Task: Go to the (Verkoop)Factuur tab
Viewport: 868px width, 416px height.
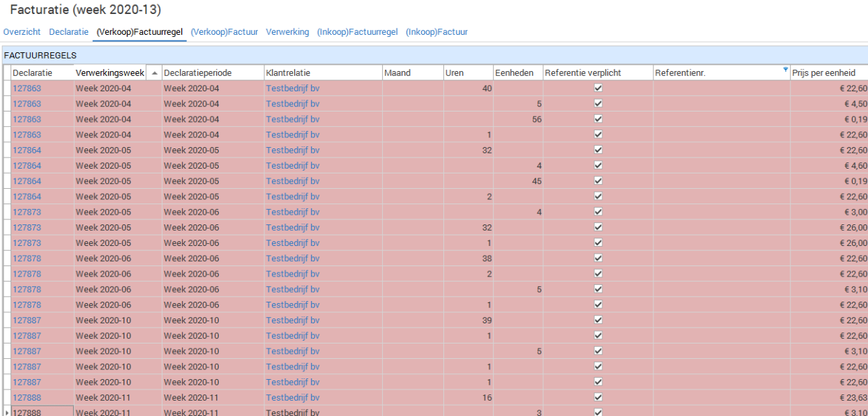Action: [x=224, y=32]
